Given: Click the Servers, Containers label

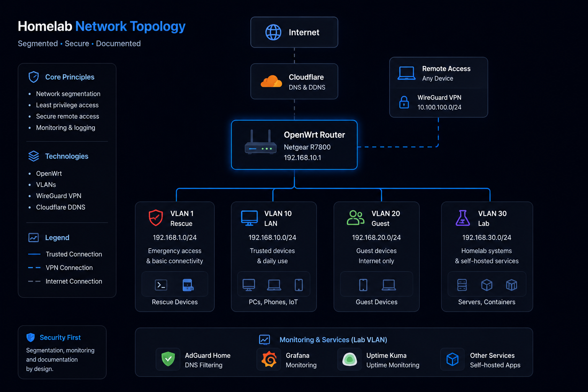Looking at the screenshot, I should point(487,302).
